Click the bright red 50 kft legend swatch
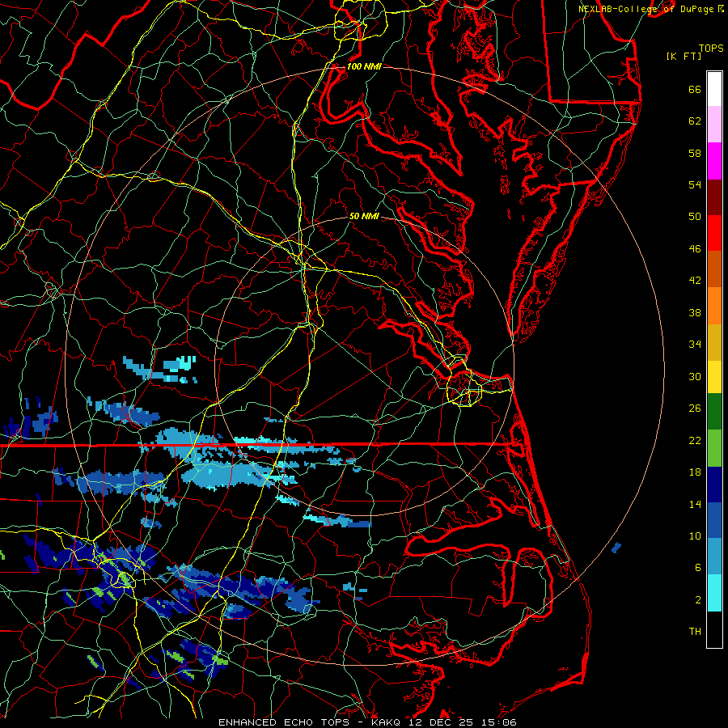Image resolution: width=728 pixels, height=728 pixels. [x=714, y=233]
